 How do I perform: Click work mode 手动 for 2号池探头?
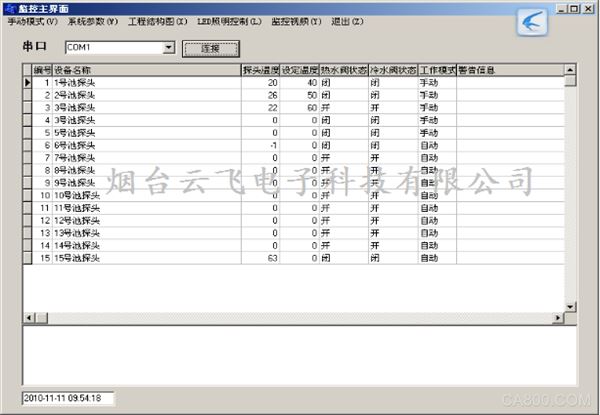[x=437, y=95]
